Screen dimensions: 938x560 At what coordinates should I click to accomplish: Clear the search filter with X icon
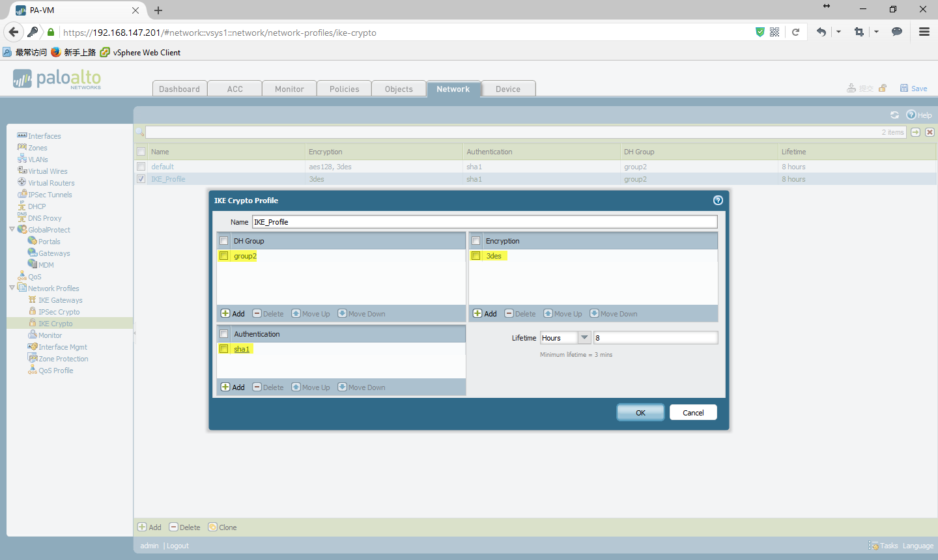click(930, 132)
